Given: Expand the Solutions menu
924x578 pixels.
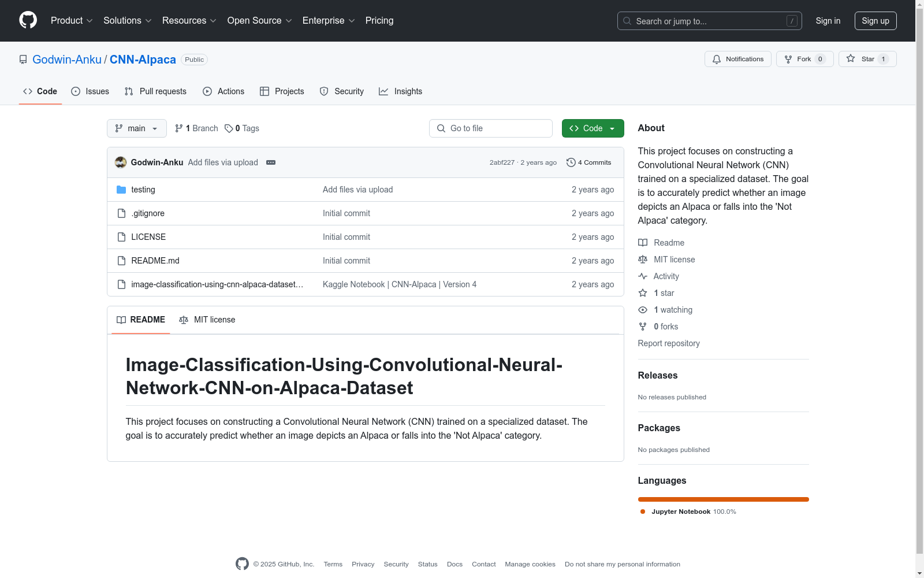Looking at the screenshot, I should coord(128,20).
